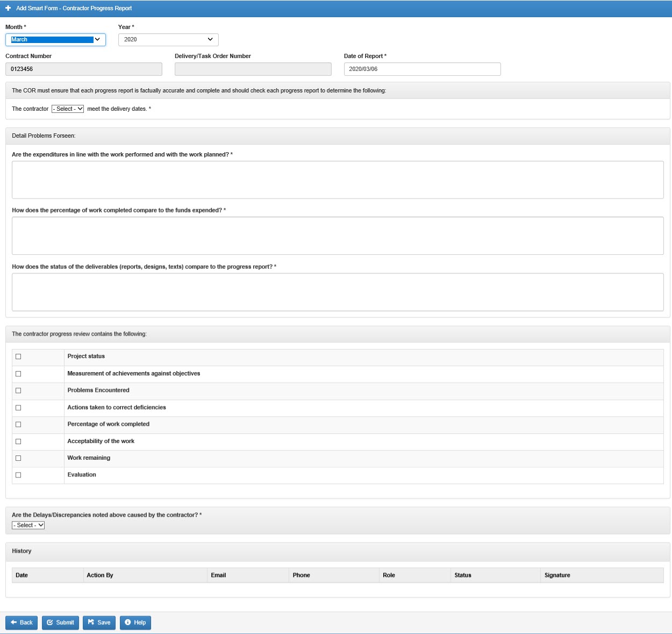The width and height of the screenshot is (672, 634).
Task: Open the Delays/Discrepancies Select dropdown
Action: [x=28, y=525]
